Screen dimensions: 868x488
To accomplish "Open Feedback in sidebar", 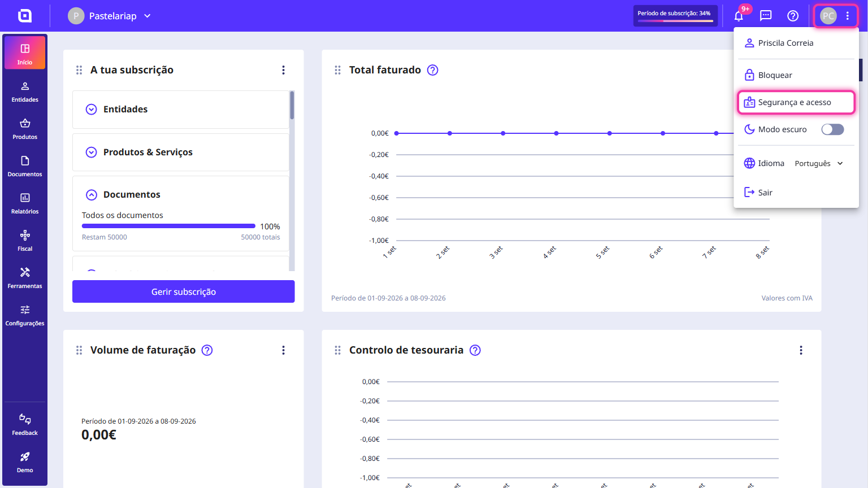I will 25,425.
